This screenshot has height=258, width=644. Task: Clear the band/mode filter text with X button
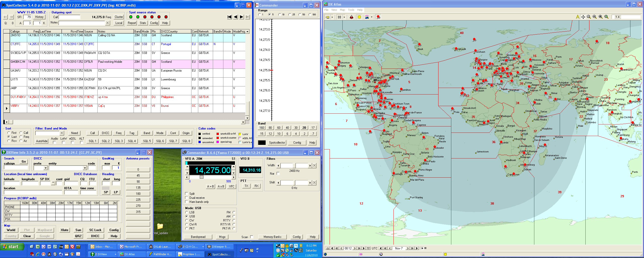click(x=62, y=133)
